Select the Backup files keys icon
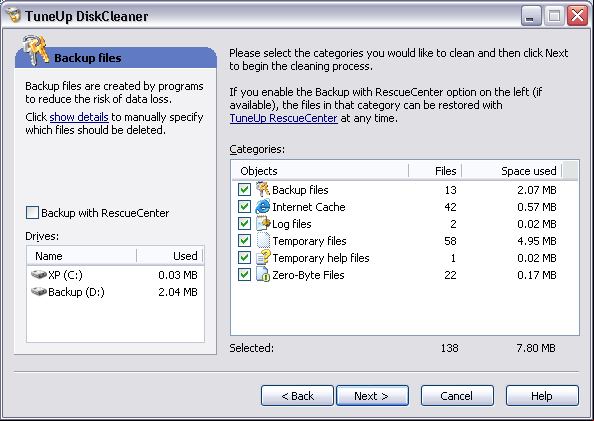 [263, 189]
